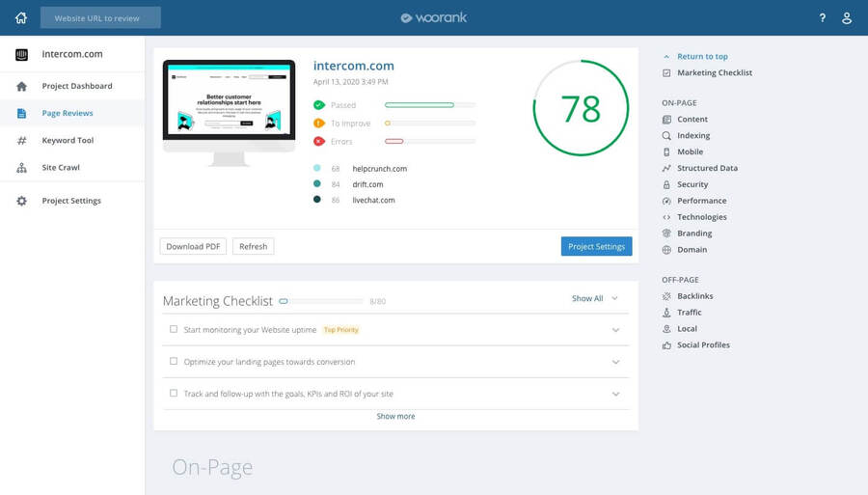Click the Traffic icon
868x495 pixels.
tap(666, 313)
